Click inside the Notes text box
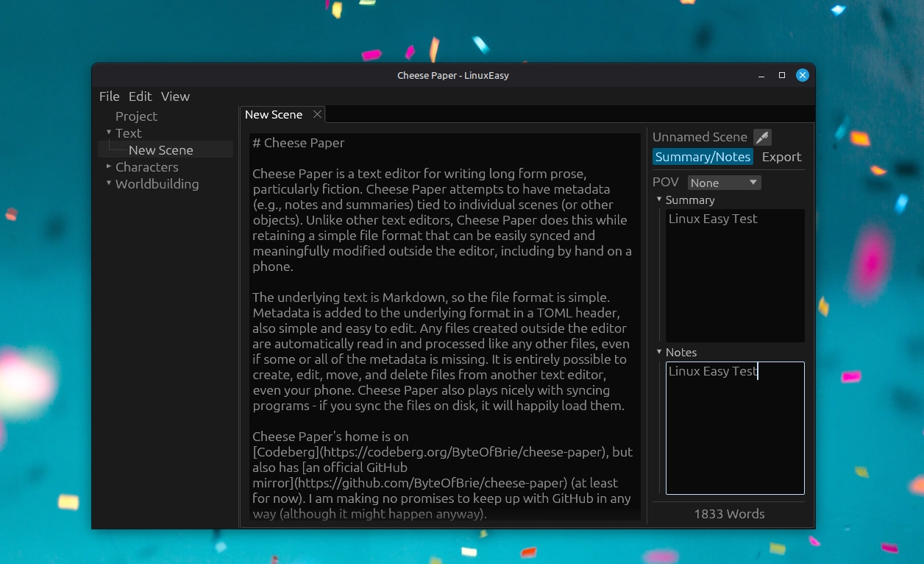The width and height of the screenshot is (924, 564). click(x=735, y=428)
